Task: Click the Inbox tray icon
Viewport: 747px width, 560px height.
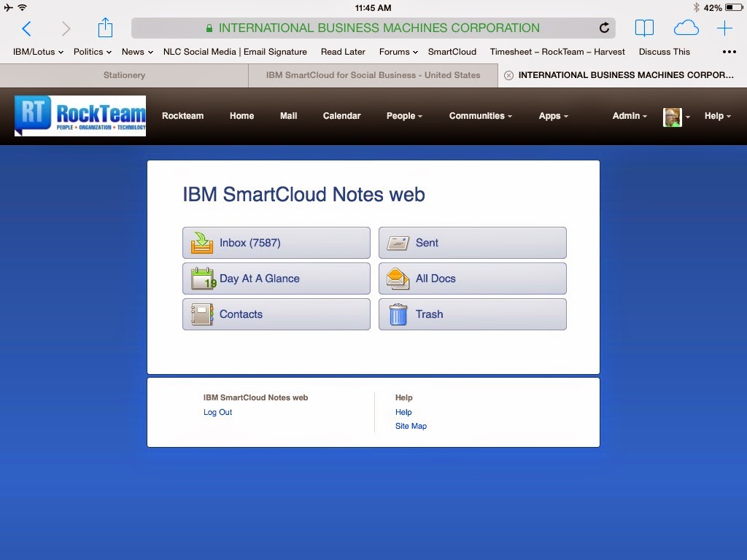Action: pyautogui.click(x=202, y=243)
